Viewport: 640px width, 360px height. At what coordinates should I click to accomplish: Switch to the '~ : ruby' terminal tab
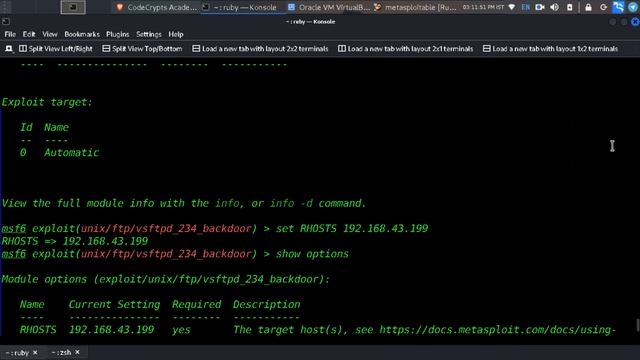(x=17, y=353)
